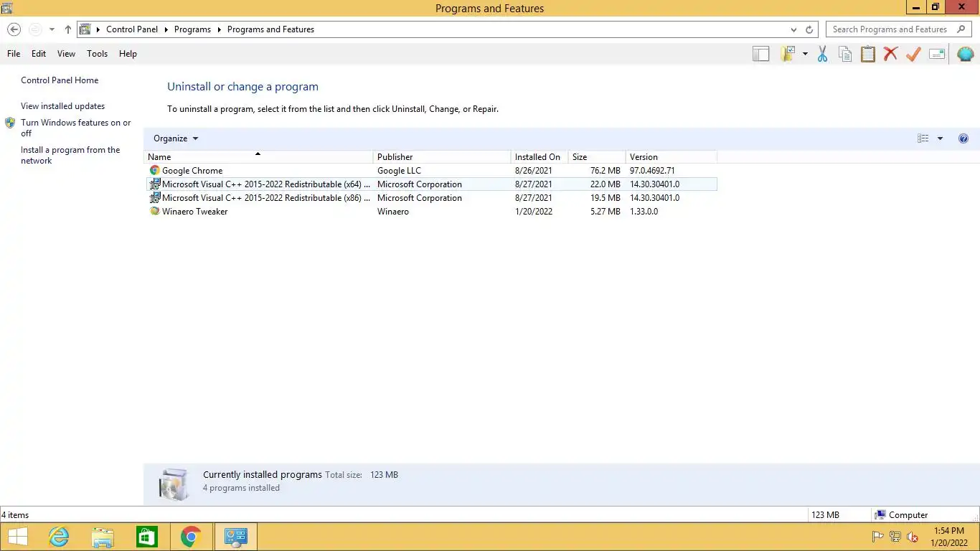The image size is (980, 551).
Task: Click the Windows Start button
Action: point(17,537)
